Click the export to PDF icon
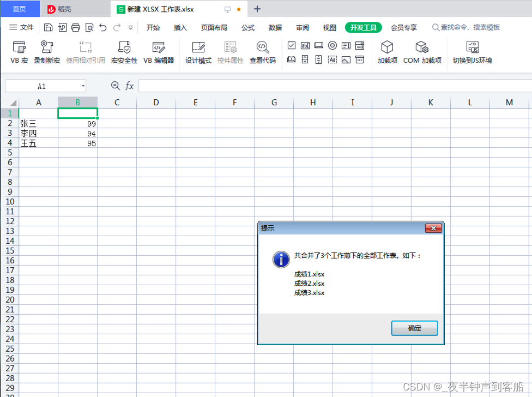This screenshot has width=532, height=397. click(x=62, y=27)
